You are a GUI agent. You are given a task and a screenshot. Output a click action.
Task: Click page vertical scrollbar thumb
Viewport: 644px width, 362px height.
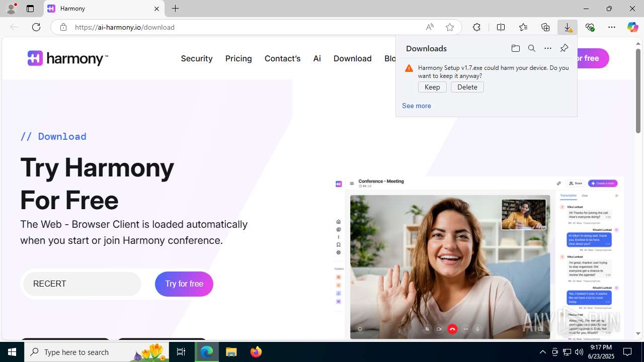tap(638, 91)
